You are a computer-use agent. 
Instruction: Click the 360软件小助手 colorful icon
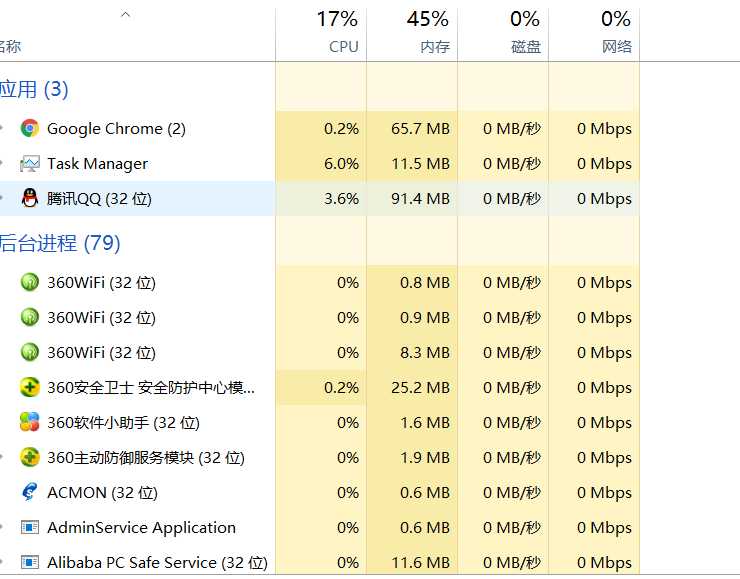(x=30, y=422)
